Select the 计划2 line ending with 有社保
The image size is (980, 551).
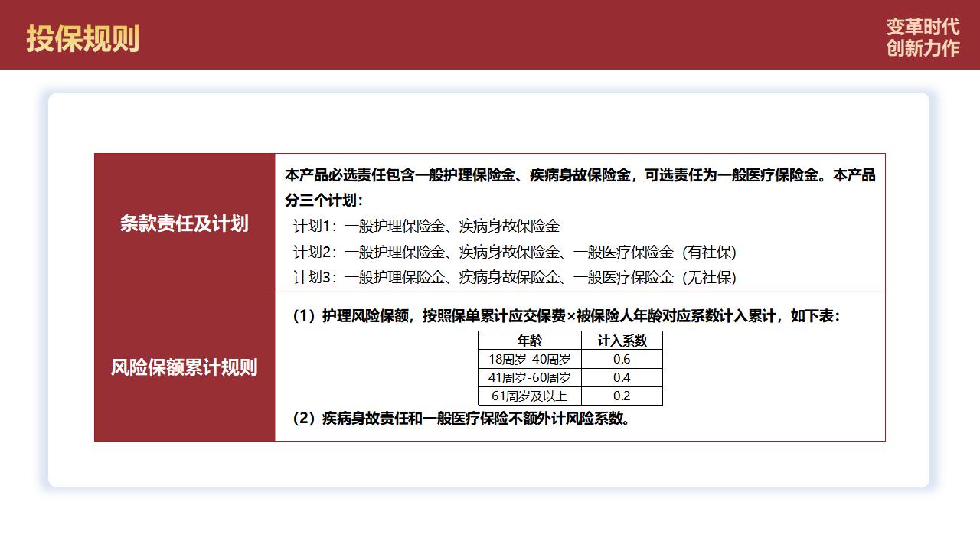tap(514, 253)
